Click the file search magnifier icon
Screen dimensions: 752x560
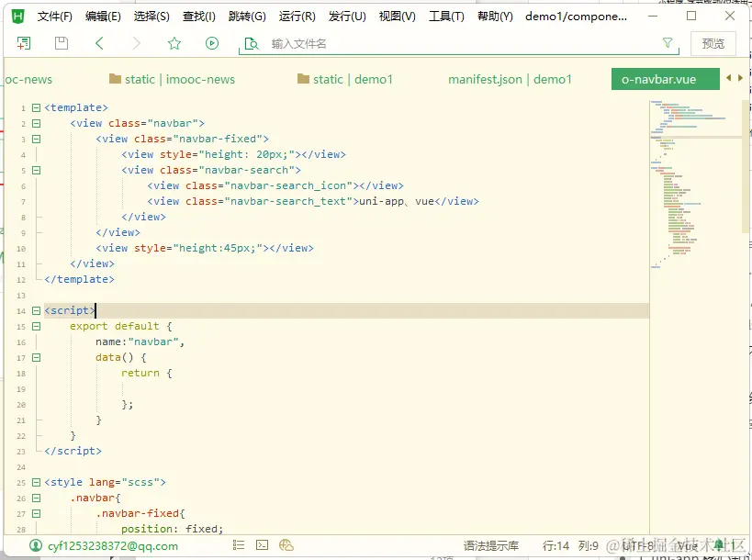(x=252, y=44)
